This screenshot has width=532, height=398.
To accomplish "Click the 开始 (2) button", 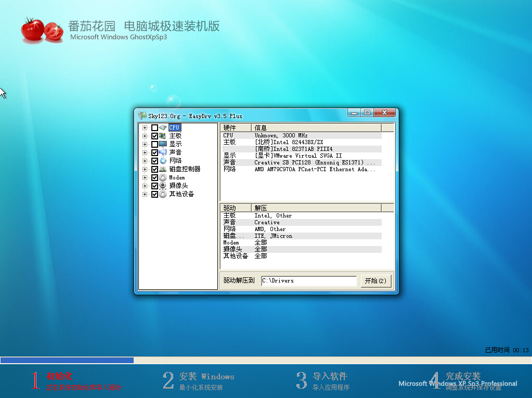I will (x=375, y=280).
